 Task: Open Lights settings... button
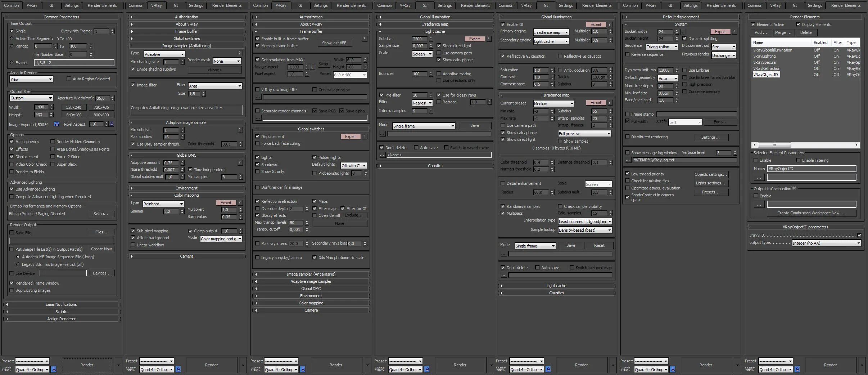tap(711, 183)
